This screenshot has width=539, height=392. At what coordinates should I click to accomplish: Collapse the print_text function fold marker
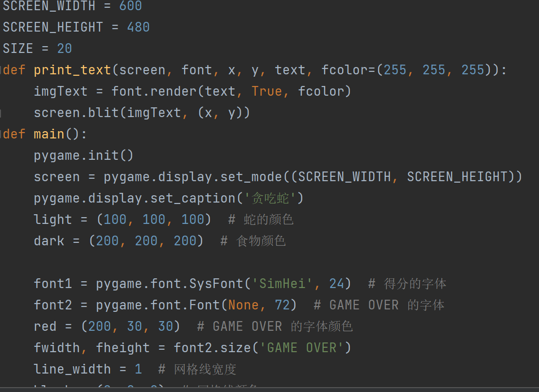(1, 70)
